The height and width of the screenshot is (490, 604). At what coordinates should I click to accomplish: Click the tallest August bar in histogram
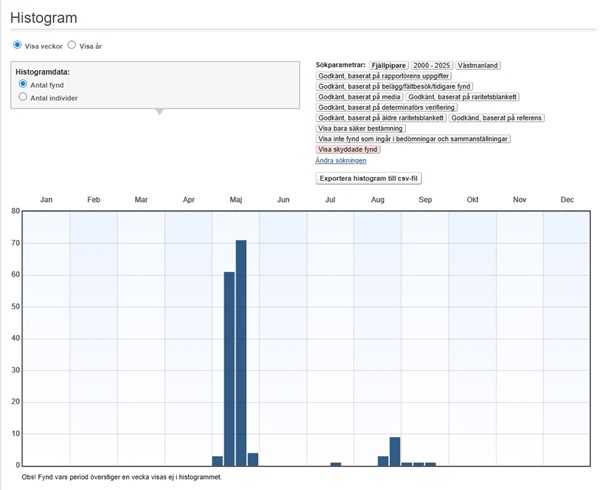tap(395, 451)
